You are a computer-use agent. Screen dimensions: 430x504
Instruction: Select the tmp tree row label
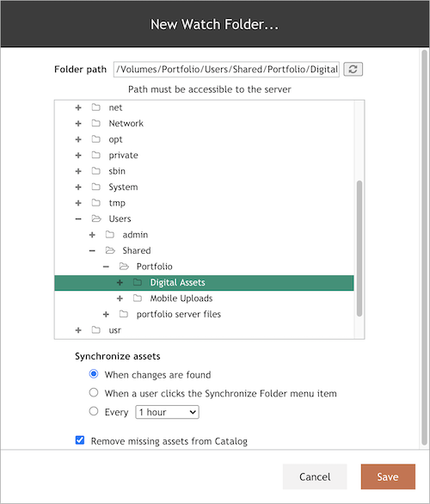point(117,203)
